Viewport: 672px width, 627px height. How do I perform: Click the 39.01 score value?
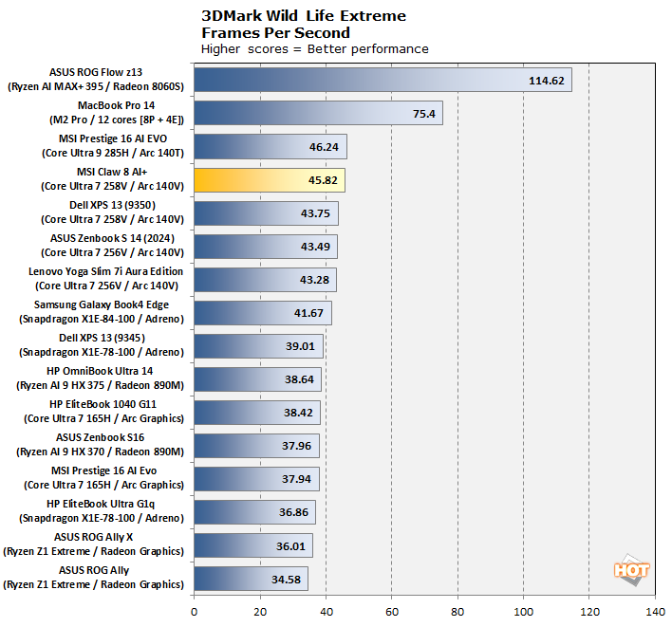click(300, 346)
